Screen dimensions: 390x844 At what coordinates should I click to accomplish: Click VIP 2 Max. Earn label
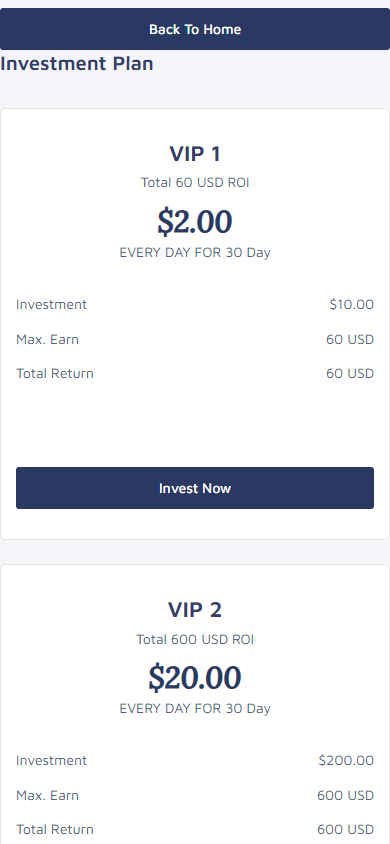[x=47, y=796]
